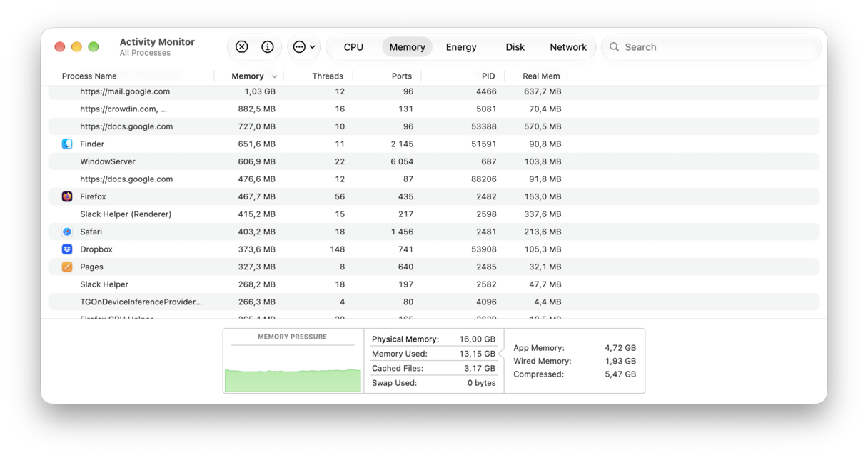
Task: Click the Wired Memory 1,93 GB entry
Action: (x=575, y=361)
